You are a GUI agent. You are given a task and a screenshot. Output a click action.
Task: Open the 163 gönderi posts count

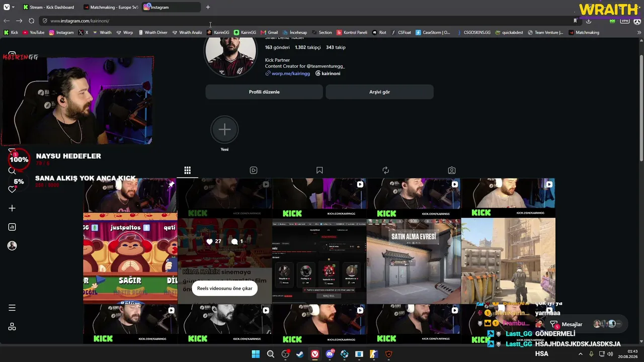click(x=277, y=47)
